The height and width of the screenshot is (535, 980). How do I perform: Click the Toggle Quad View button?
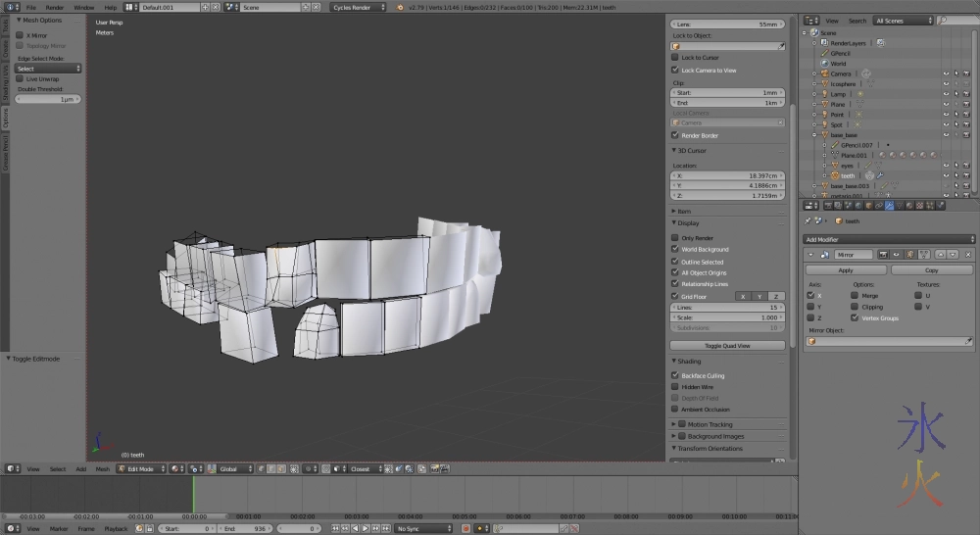(727, 346)
